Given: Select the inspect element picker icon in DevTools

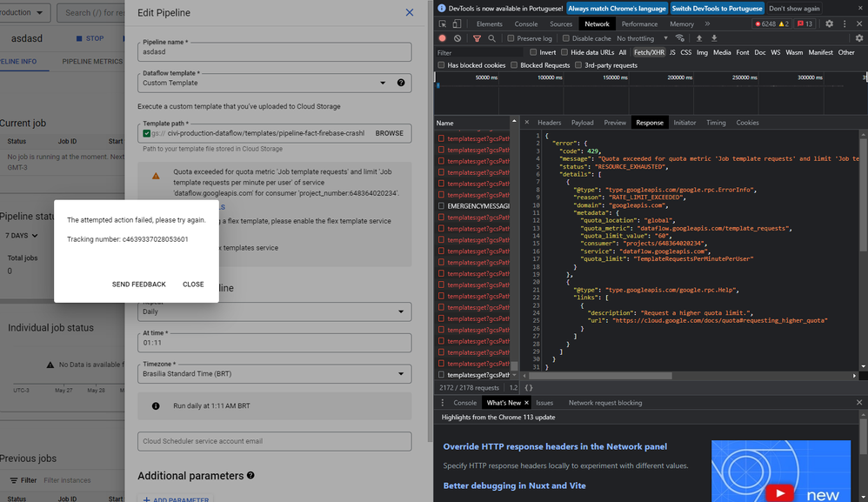Looking at the screenshot, I should tap(443, 23).
